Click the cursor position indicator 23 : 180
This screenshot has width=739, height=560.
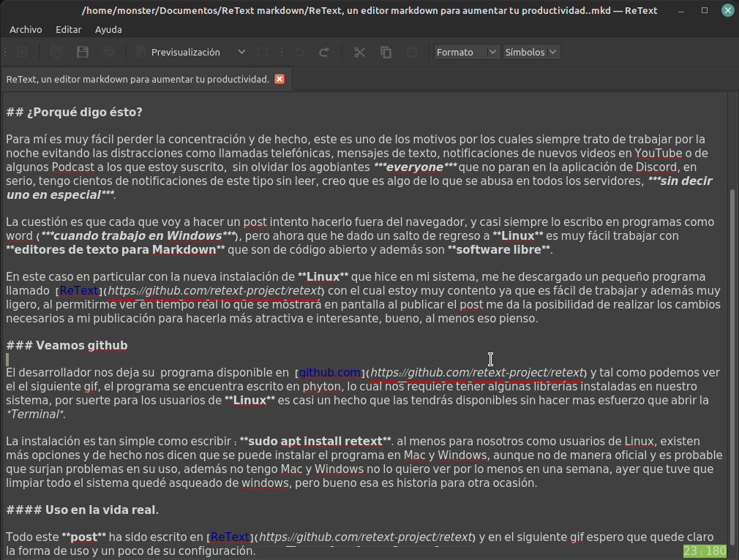coord(705,551)
